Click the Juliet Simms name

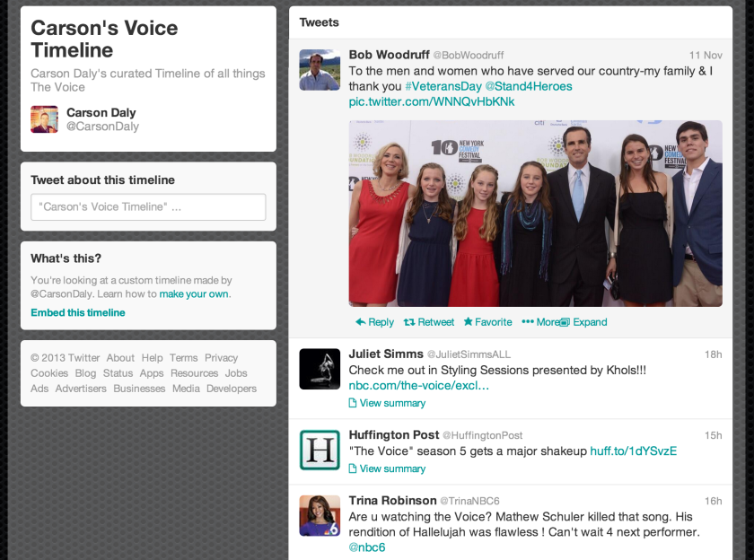click(386, 354)
